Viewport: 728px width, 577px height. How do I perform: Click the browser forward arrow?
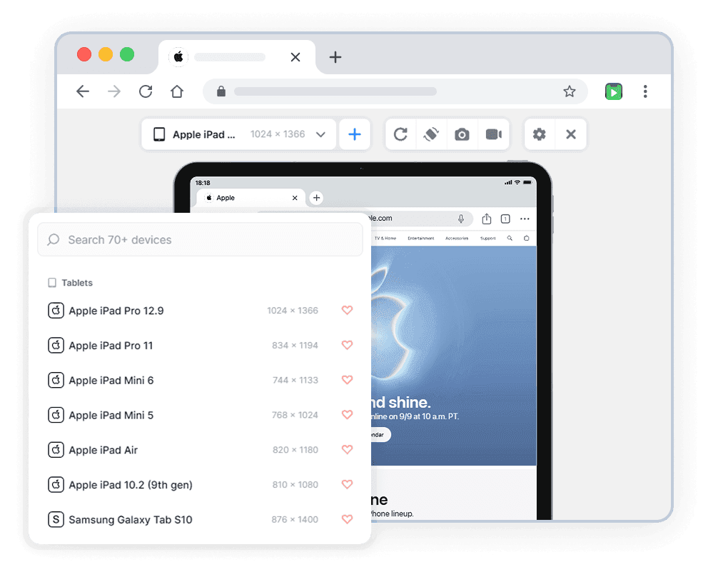coord(114,91)
